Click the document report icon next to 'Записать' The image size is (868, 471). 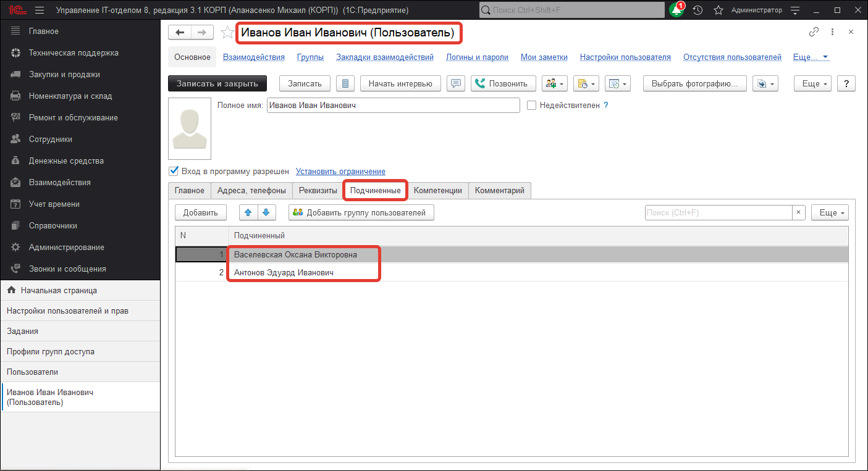click(345, 84)
